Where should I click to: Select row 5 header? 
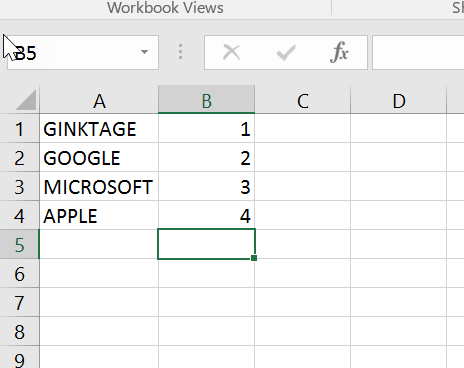[x=19, y=245]
